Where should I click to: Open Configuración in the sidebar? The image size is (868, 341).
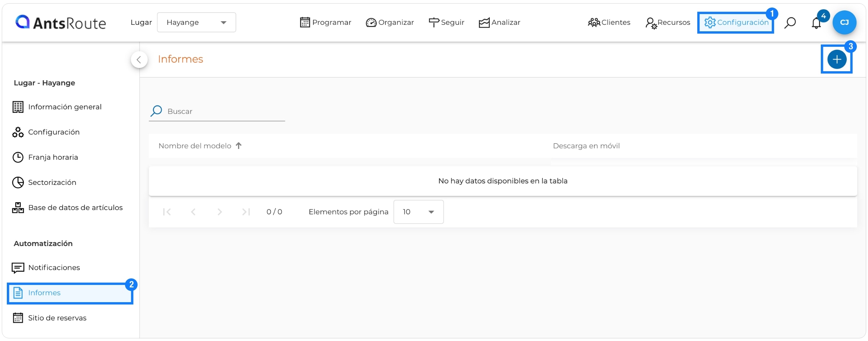click(x=46, y=132)
